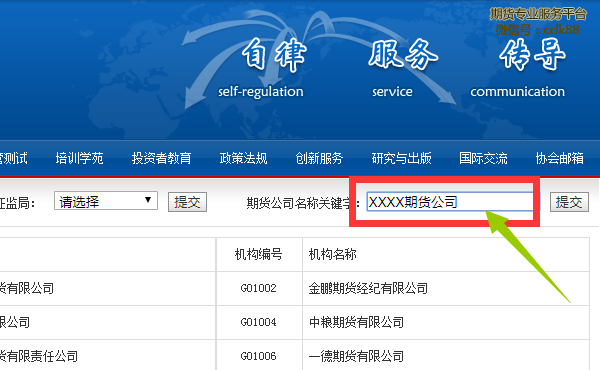This screenshot has width=600, height=370.
Task: Navigate to 国际交流 section
Action: pyautogui.click(x=483, y=158)
